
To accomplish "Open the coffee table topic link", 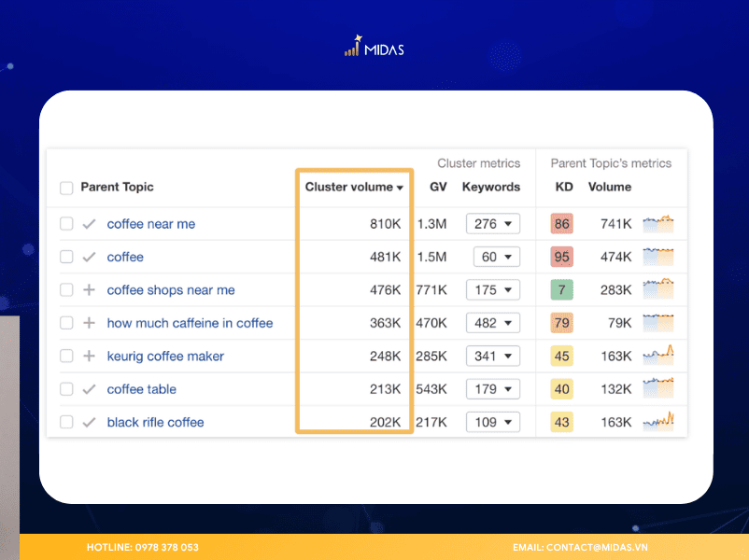I will (x=141, y=389).
